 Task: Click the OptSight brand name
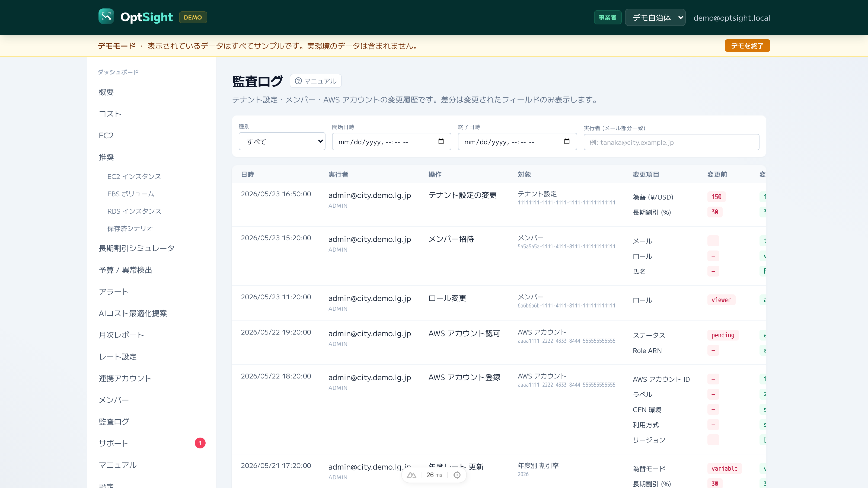[146, 17]
